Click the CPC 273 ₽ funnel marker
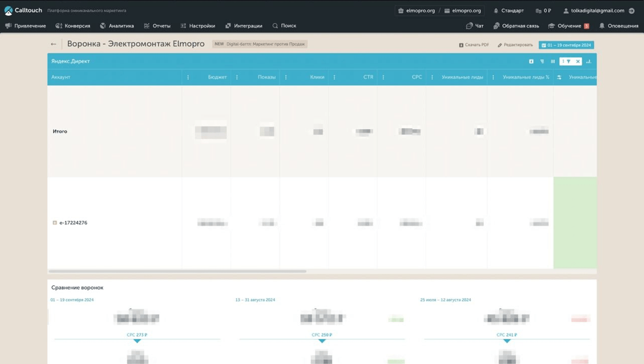This screenshot has width=644, height=364. tap(137, 335)
